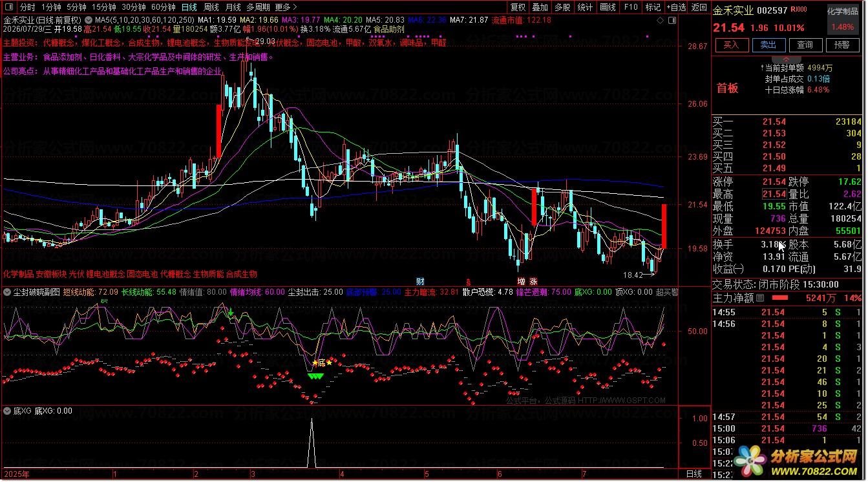This screenshot has width=868, height=482.
Task: Click the 财 marker on the chart timeline
Action: (420, 281)
